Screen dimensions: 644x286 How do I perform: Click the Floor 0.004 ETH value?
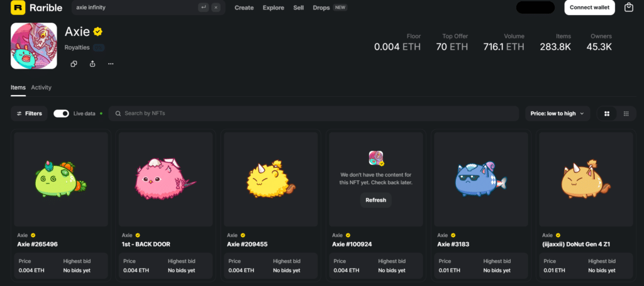point(397,47)
